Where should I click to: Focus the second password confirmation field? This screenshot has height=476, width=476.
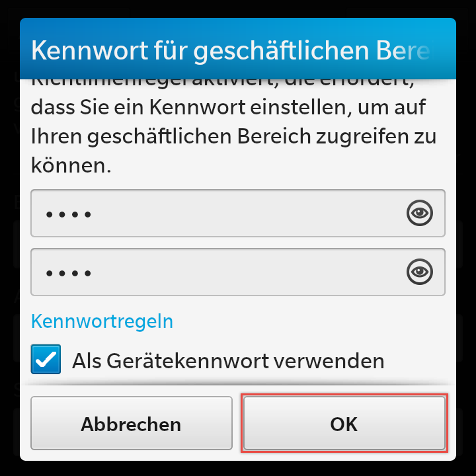[238, 272]
